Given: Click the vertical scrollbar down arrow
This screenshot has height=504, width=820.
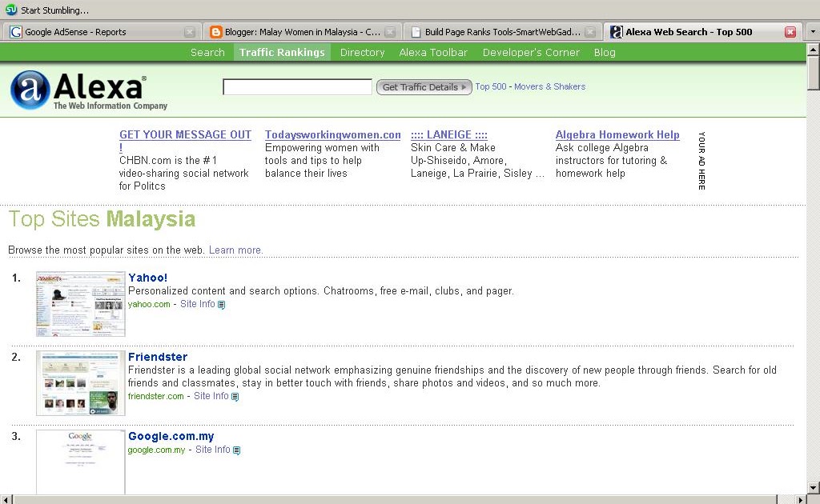Looking at the screenshot, I should (x=813, y=488).
